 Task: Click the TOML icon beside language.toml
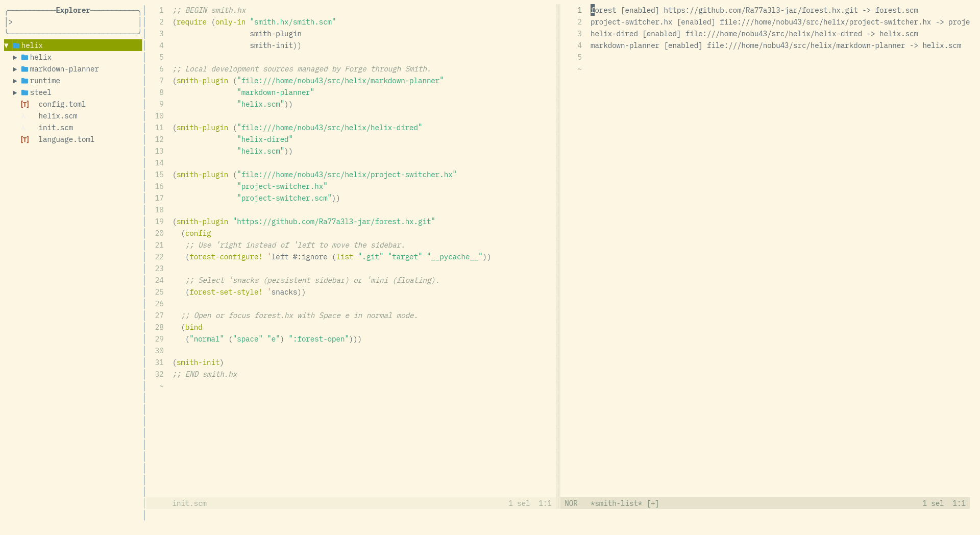24,139
